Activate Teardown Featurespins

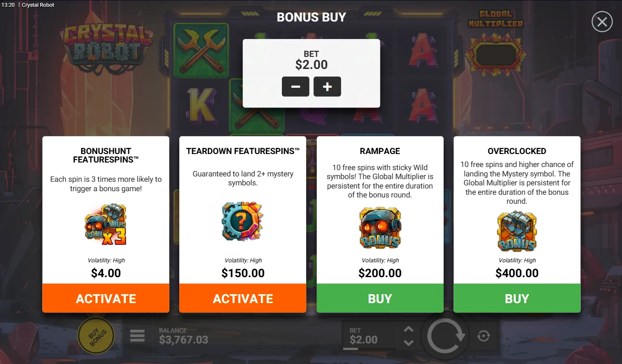(243, 298)
